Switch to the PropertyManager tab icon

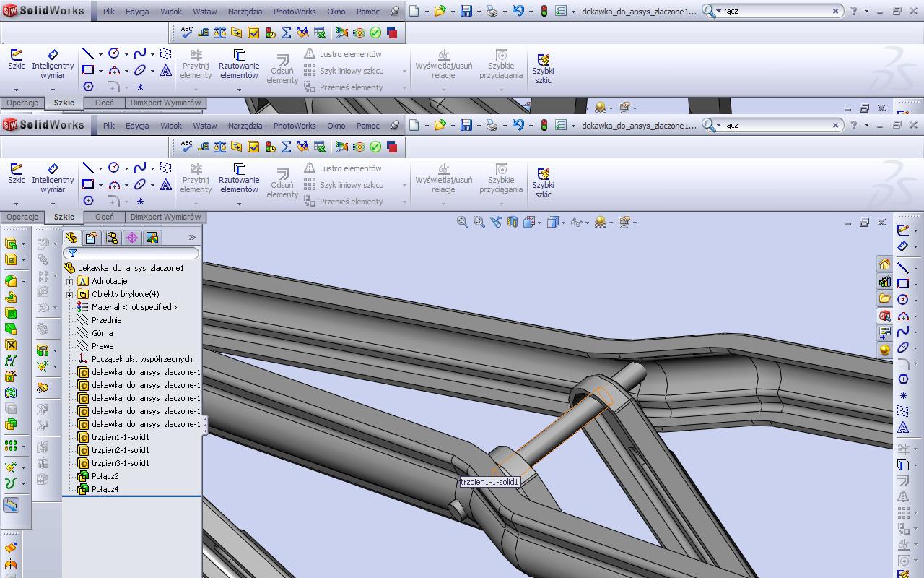point(92,238)
